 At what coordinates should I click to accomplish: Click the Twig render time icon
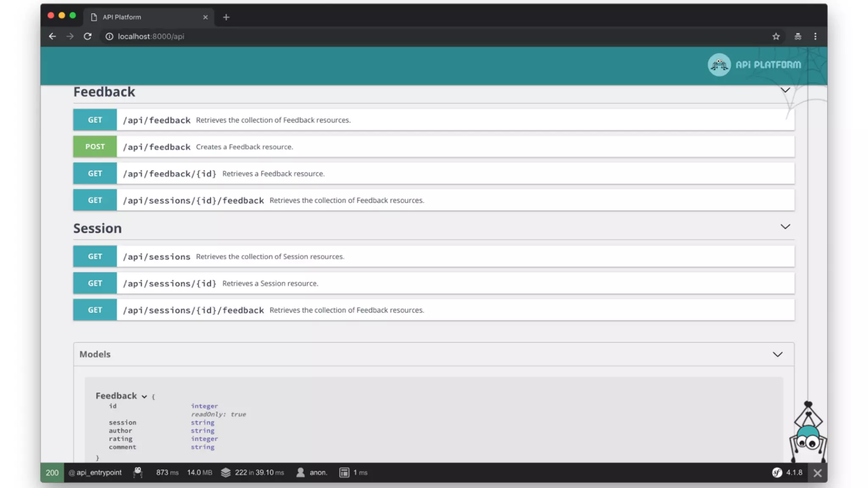coord(344,472)
